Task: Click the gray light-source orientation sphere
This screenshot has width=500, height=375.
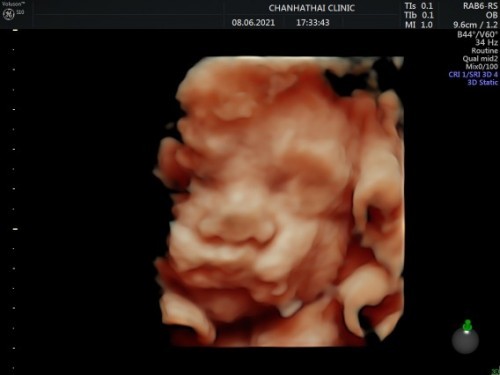Action: point(465,340)
